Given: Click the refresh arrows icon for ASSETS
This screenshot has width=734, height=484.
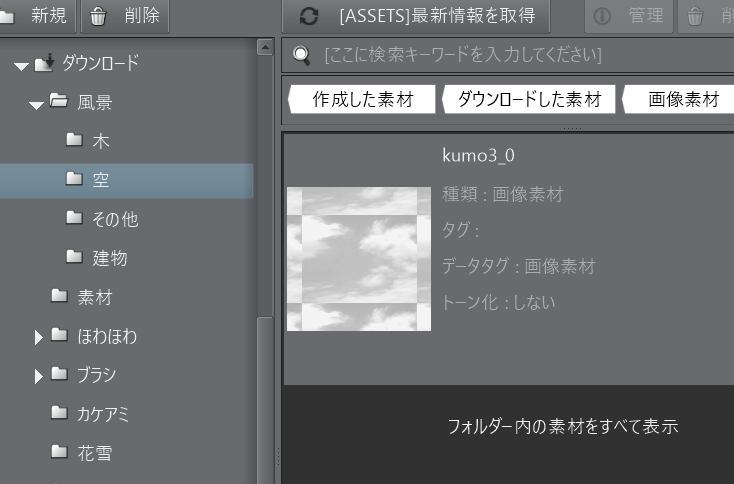Looking at the screenshot, I should [309, 16].
